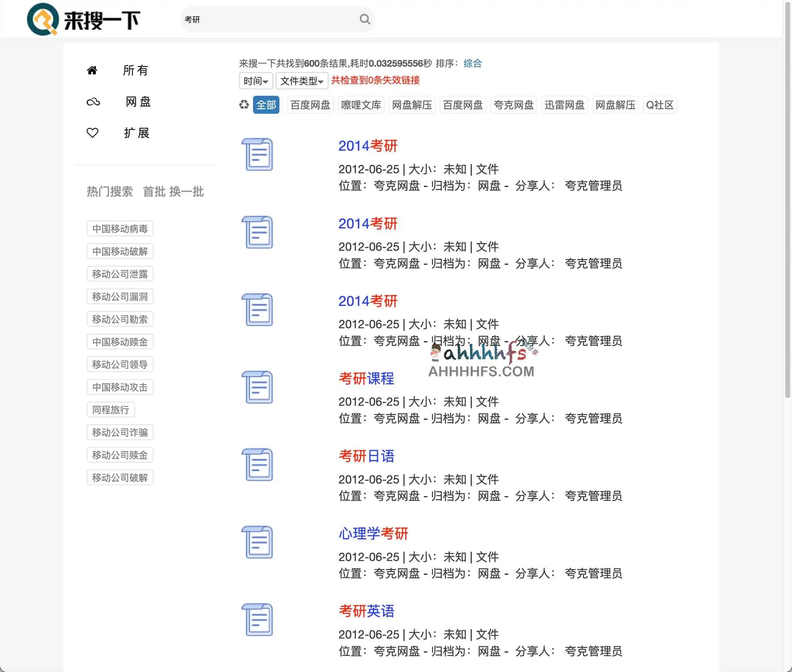This screenshot has height=672, width=792.
Task: Click the chain-link icon beside 网盘
Action: (92, 102)
